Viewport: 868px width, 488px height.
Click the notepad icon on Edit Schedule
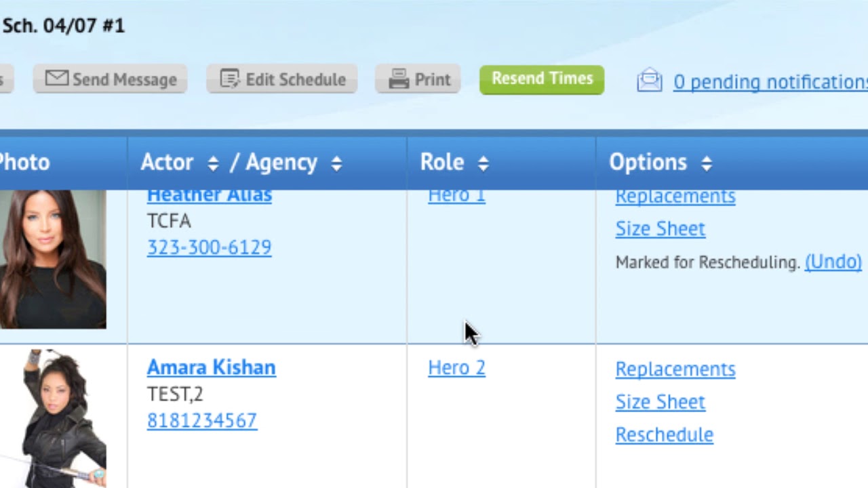pos(230,79)
